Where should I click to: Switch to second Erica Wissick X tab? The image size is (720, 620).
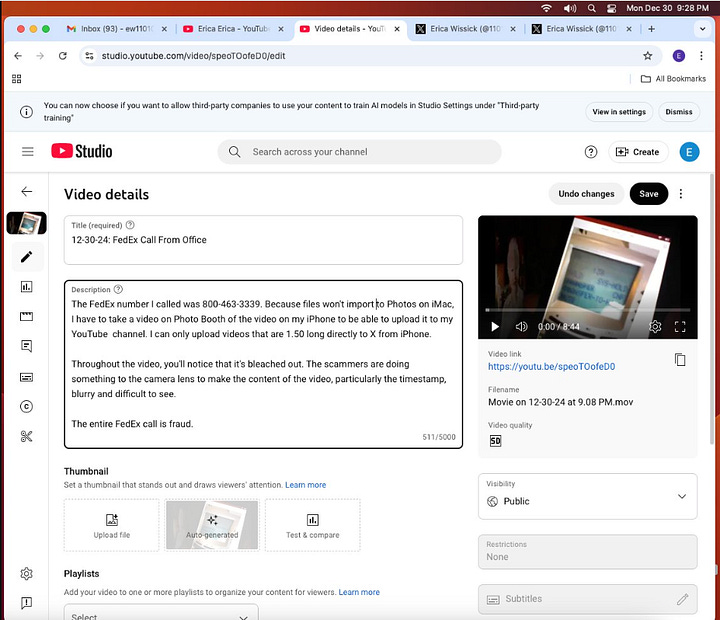[582, 29]
